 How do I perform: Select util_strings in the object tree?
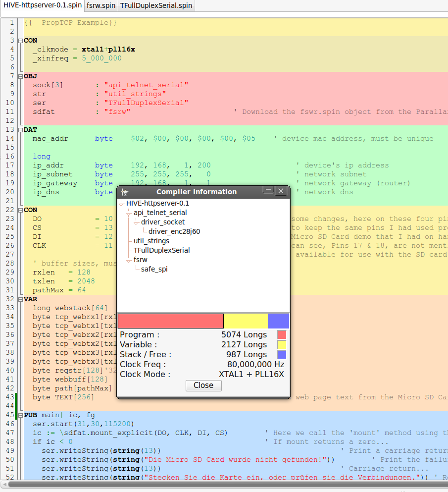click(x=151, y=241)
